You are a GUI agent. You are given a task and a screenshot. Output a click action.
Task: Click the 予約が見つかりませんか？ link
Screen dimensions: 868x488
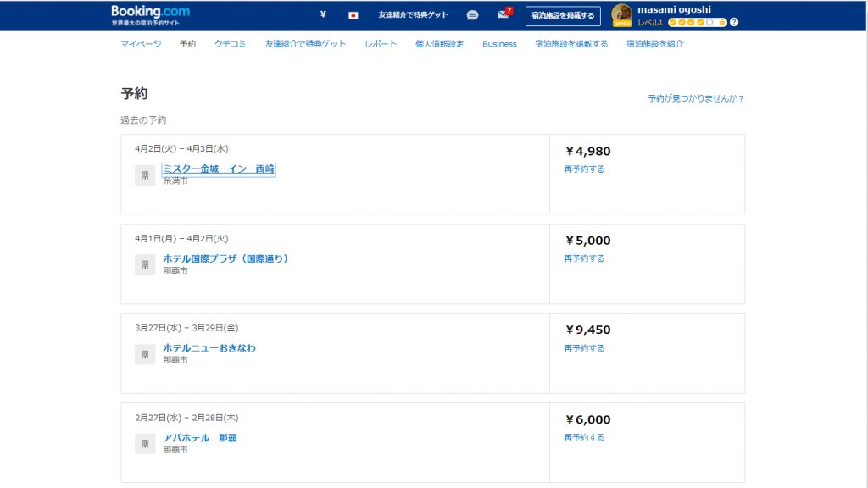696,98
